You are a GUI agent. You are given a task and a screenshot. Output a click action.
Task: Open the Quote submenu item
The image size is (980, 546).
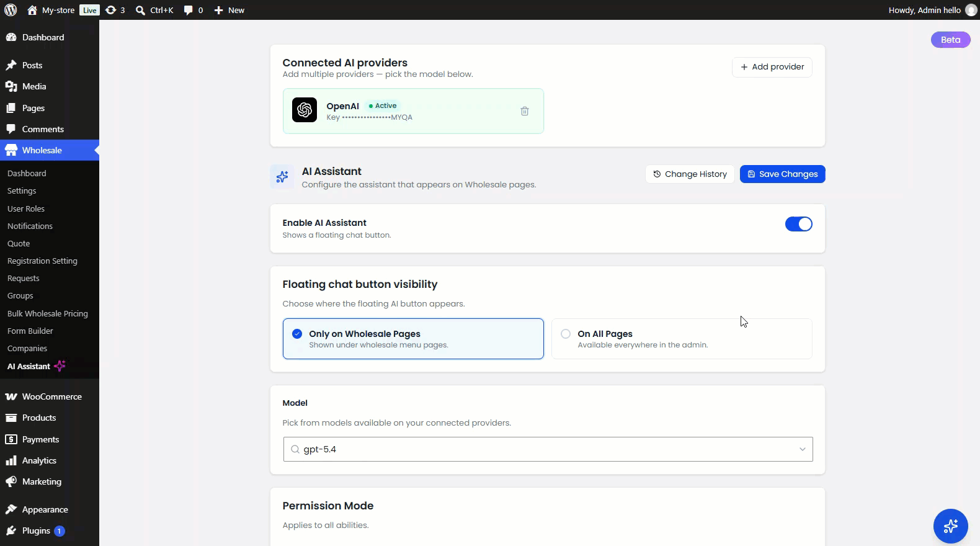point(19,243)
